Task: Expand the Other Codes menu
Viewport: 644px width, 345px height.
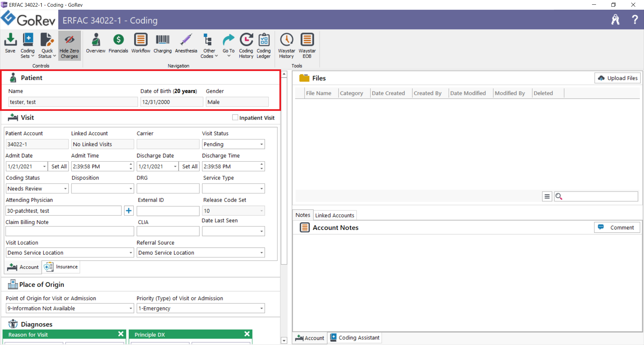Action: [x=209, y=46]
